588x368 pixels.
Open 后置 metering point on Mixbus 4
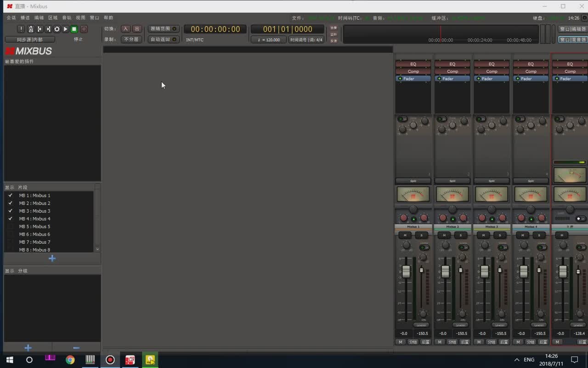pyautogui.click(x=543, y=342)
